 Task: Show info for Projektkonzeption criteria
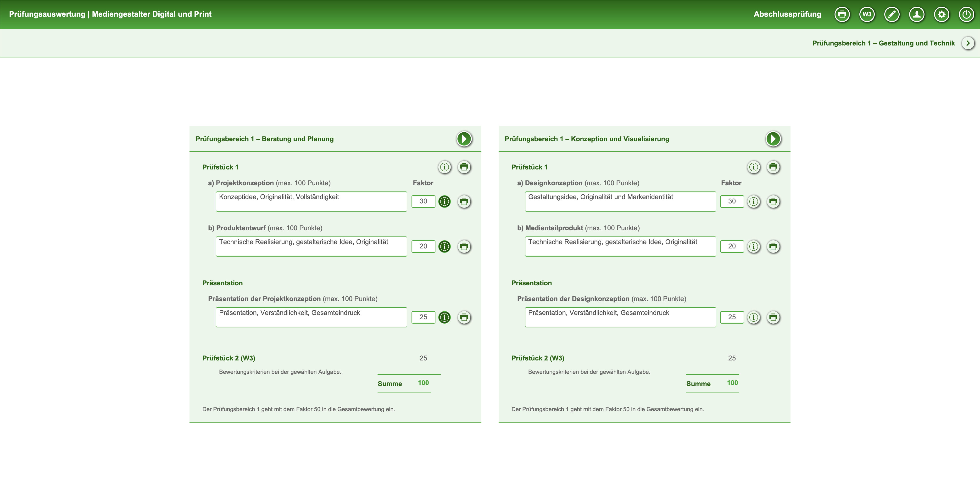click(x=444, y=201)
